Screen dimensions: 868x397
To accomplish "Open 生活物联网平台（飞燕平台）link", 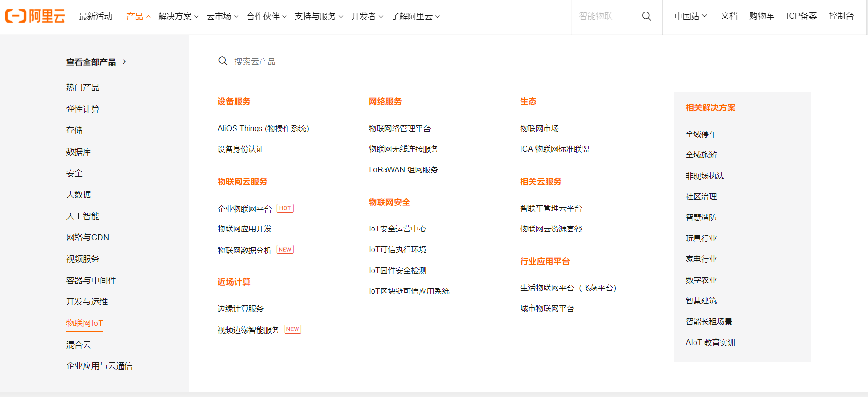I will [568, 288].
